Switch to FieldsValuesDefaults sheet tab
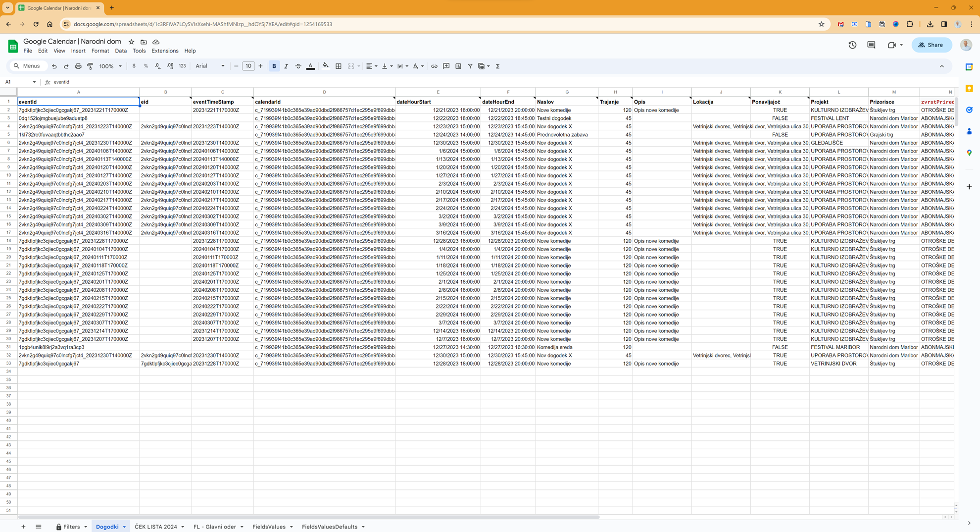Image resolution: width=980 pixels, height=532 pixels. coord(330,527)
